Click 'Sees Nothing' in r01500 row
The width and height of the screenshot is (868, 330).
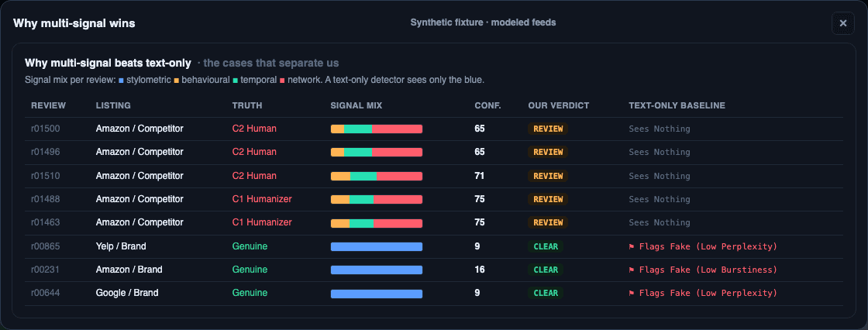coord(660,129)
